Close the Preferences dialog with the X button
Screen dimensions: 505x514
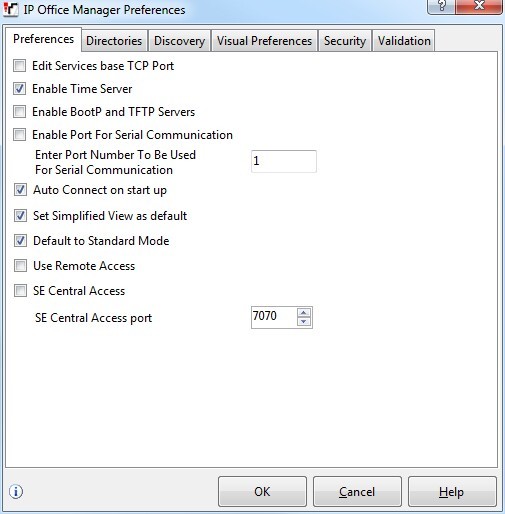[x=479, y=6]
